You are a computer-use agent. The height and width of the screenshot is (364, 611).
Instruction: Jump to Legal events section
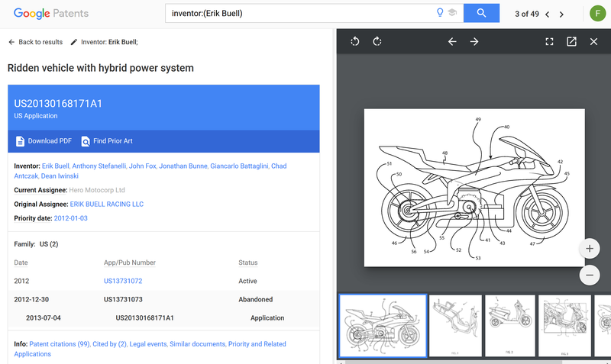click(x=147, y=343)
